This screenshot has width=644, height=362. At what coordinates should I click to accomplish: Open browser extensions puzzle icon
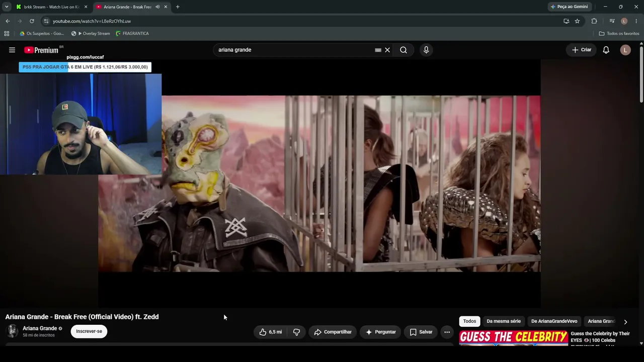[x=594, y=21]
